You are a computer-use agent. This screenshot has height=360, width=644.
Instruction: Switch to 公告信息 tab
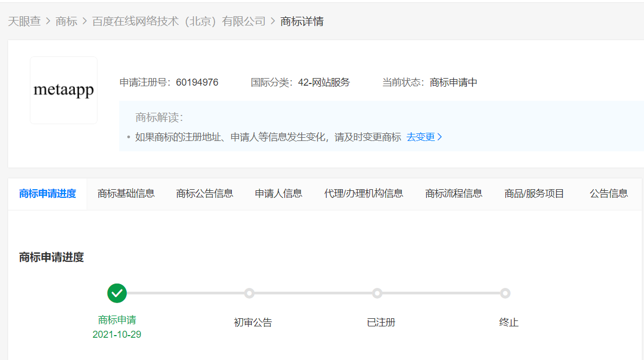pos(609,194)
